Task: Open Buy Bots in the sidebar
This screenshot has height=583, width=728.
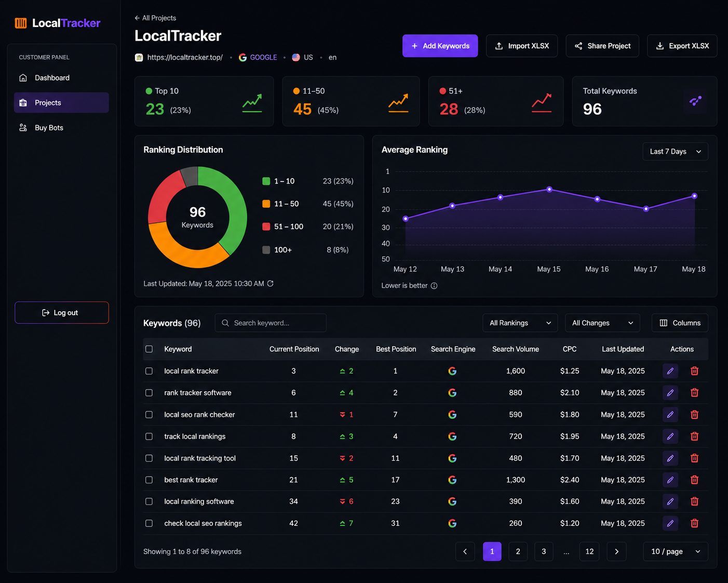Action: 61,128
